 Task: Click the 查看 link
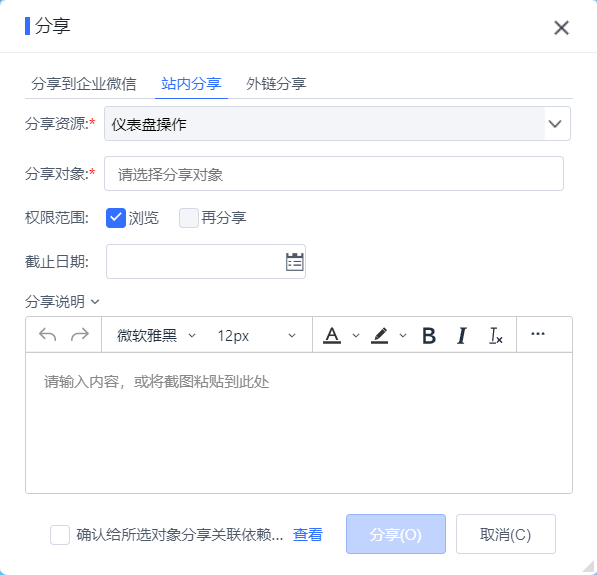pos(308,535)
